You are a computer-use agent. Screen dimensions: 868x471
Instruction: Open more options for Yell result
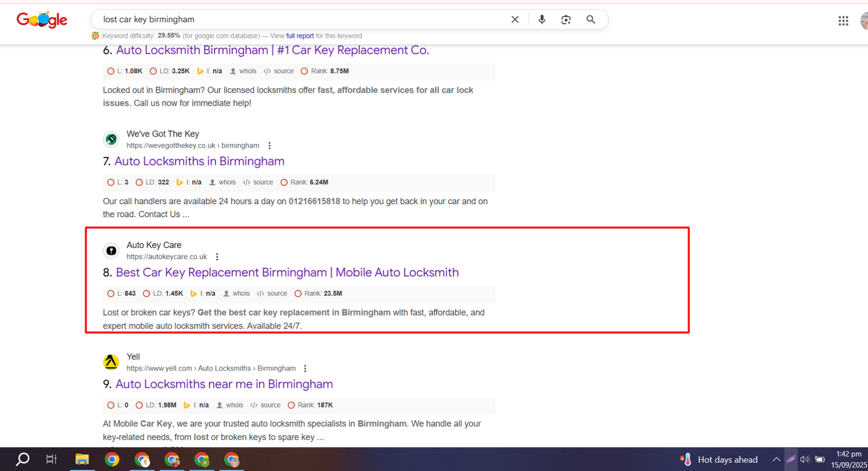(305, 368)
